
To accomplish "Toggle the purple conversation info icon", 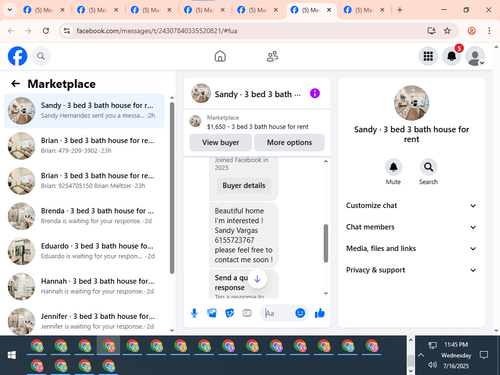I will pos(315,94).
